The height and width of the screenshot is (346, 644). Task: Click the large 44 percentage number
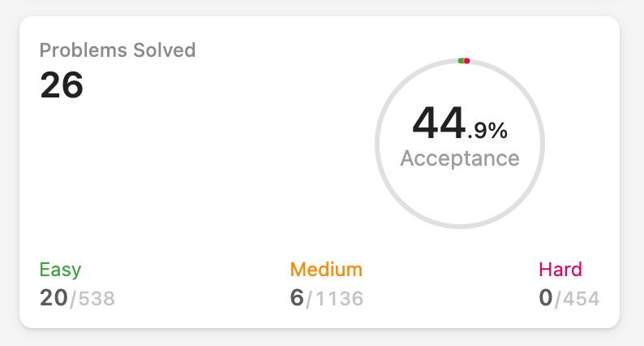[x=439, y=123]
